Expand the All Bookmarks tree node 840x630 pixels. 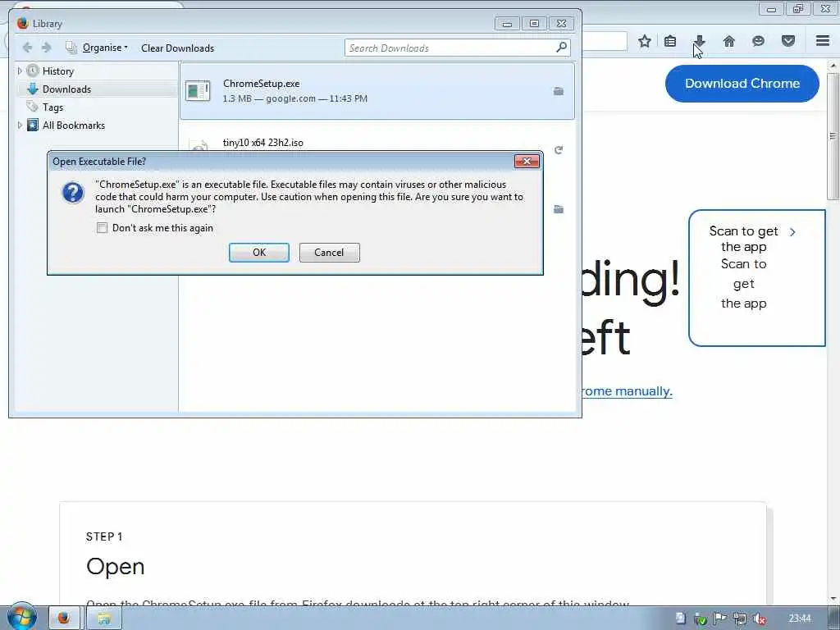20,125
